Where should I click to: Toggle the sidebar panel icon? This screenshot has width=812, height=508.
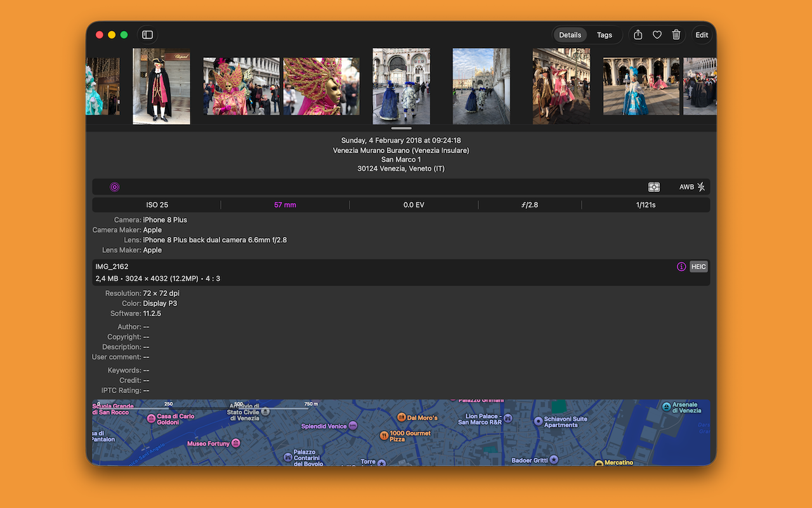pos(147,35)
